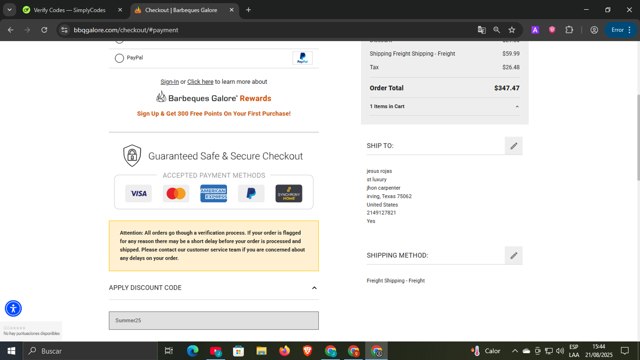Viewport: 640px width, 360px height.
Task: Show hidden system tray icons
Action: click(515, 351)
